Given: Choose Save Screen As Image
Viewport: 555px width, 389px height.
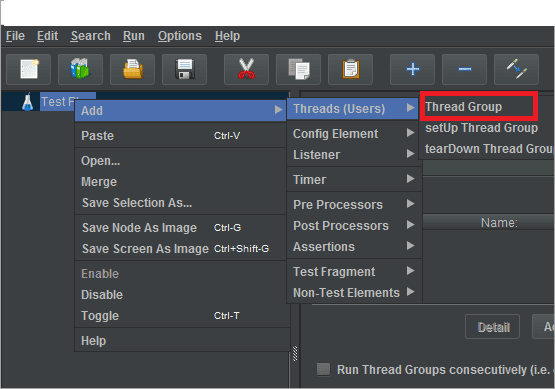Looking at the screenshot, I should point(181,249).
